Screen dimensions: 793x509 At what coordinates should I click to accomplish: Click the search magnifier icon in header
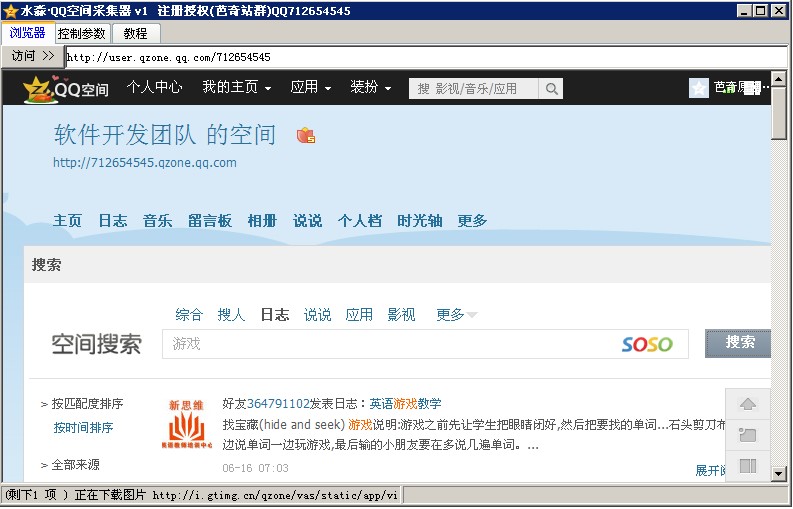tap(551, 89)
